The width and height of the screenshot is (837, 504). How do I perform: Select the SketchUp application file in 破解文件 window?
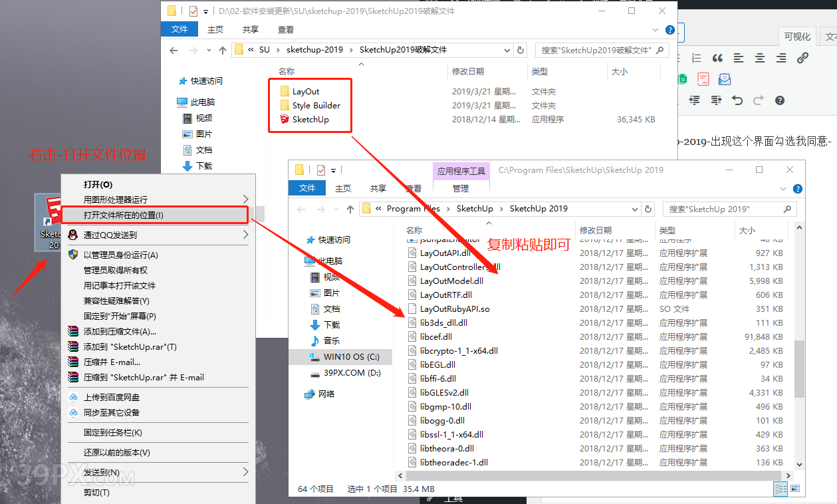click(310, 120)
